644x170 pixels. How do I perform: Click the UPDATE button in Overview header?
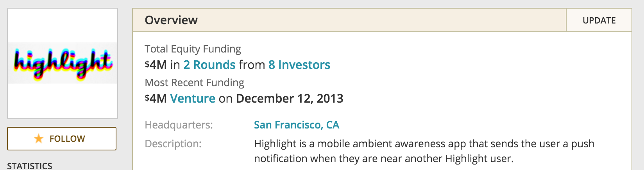(599, 20)
